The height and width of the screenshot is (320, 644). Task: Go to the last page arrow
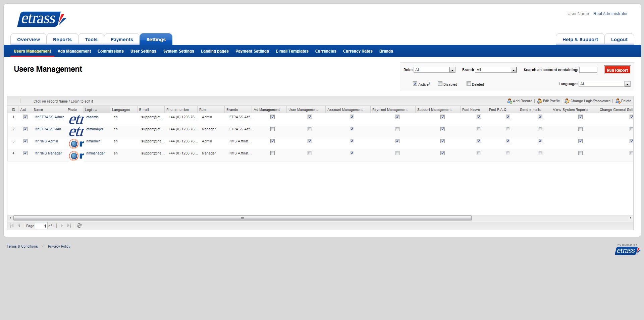69,226
